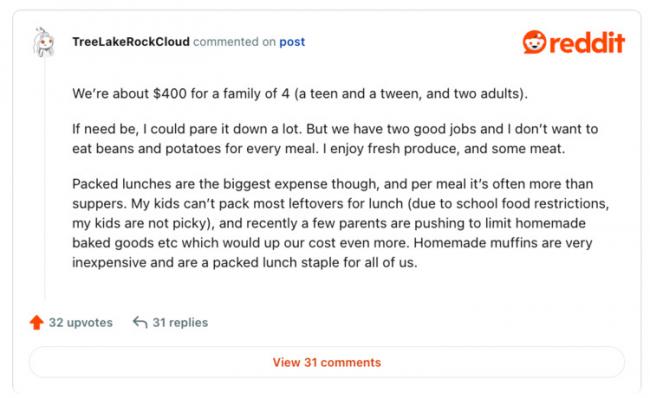This screenshot has height=398, width=650.
Task: Click the orange upvote arrow icon
Action: (x=36, y=322)
